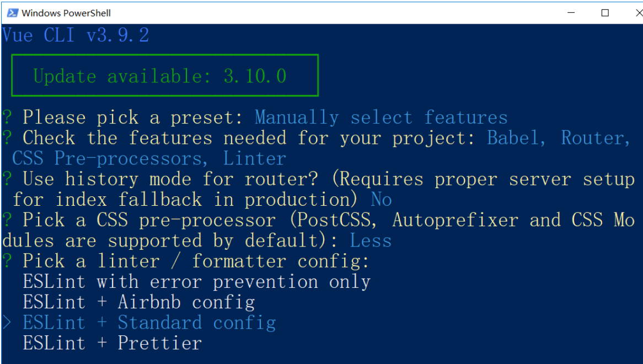The height and width of the screenshot is (364, 643).
Task: Click the "Vue CLI v3.9.2" header text
Action: 76,35
